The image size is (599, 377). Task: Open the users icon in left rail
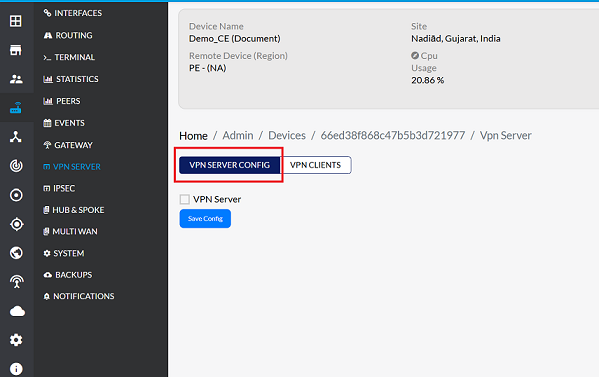coord(16,79)
